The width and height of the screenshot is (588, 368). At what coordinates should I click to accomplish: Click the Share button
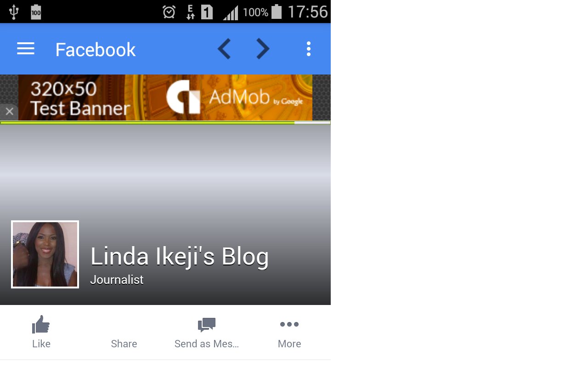click(124, 344)
